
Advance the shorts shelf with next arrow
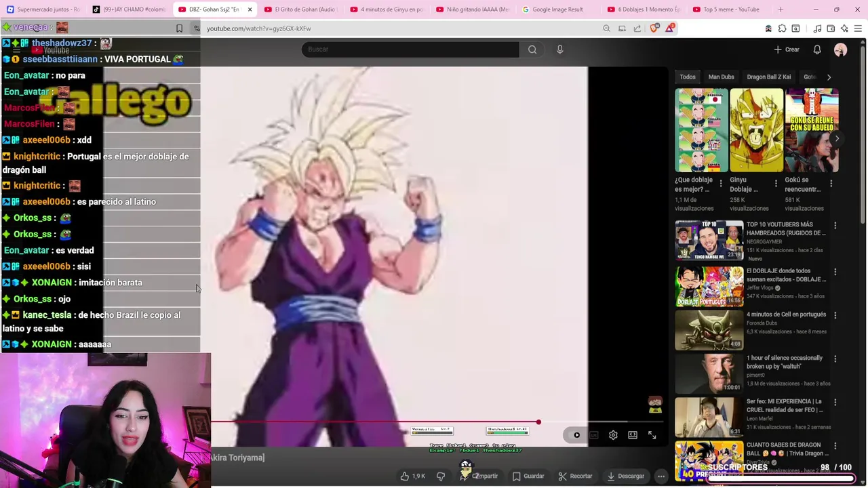coord(837,138)
